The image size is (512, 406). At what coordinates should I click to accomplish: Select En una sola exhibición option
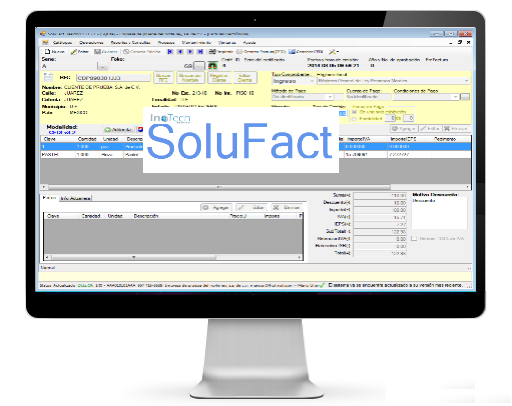379,112
